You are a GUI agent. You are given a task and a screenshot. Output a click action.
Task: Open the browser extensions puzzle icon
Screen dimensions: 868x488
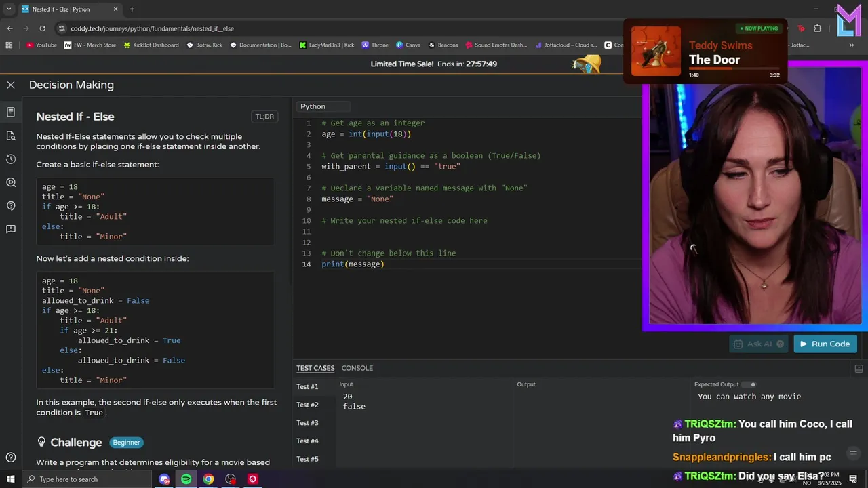(x=817, y=28)
